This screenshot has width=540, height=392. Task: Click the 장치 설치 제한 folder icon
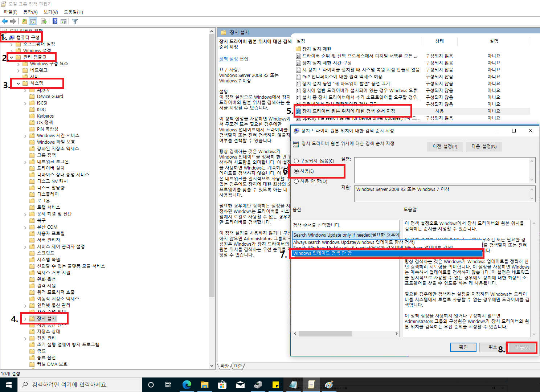point(298,49)
